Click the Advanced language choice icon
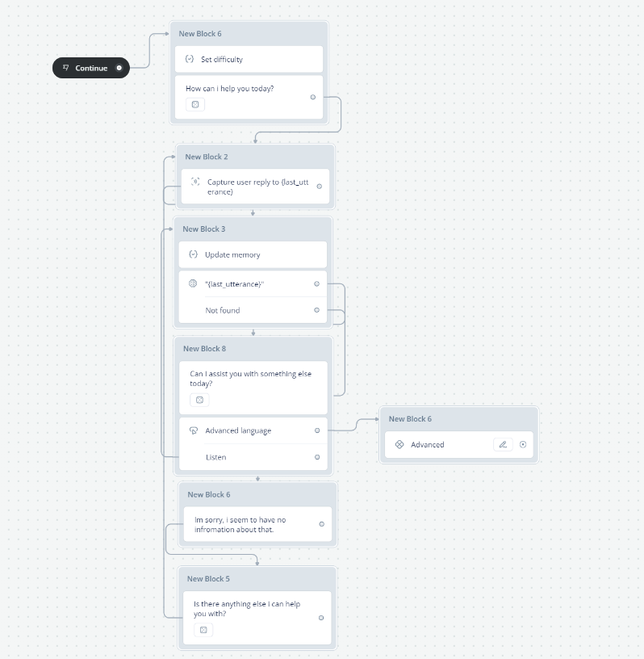 point(194,430)
